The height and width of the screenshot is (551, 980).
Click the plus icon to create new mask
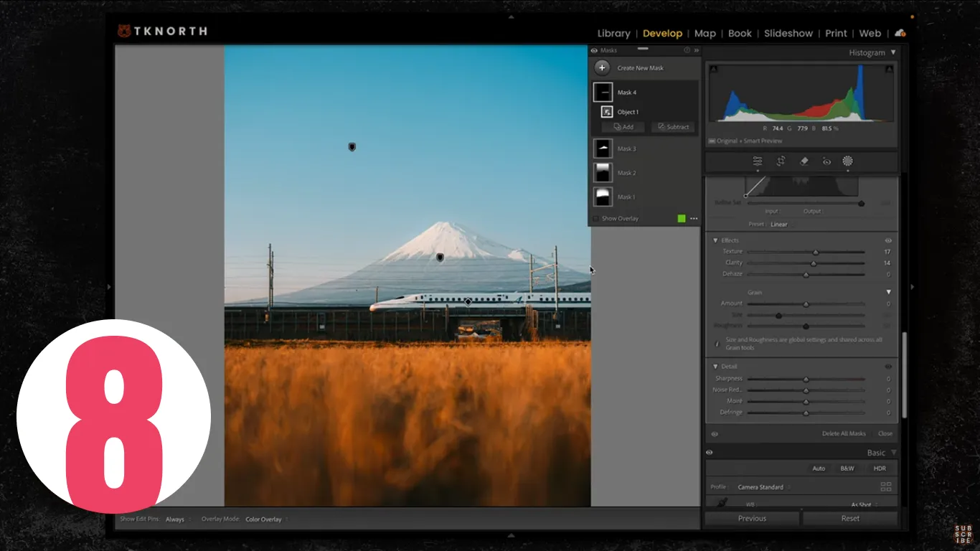tap(602, 67)
